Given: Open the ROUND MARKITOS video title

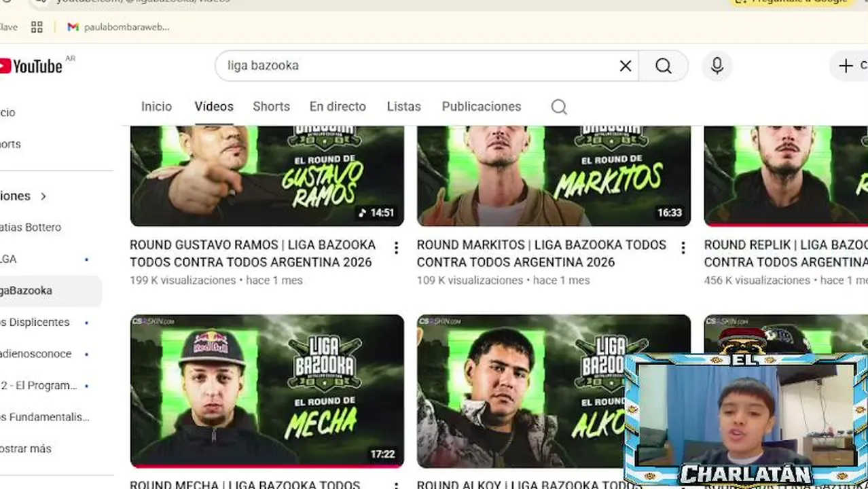Looking at the screenshot, I should click(x=541, y=253).
